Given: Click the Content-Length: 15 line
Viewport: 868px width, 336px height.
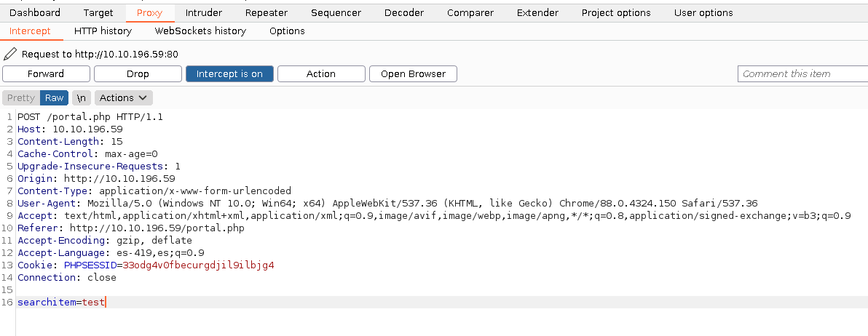Looking at the screenshot, I should [x=71, y=142].
